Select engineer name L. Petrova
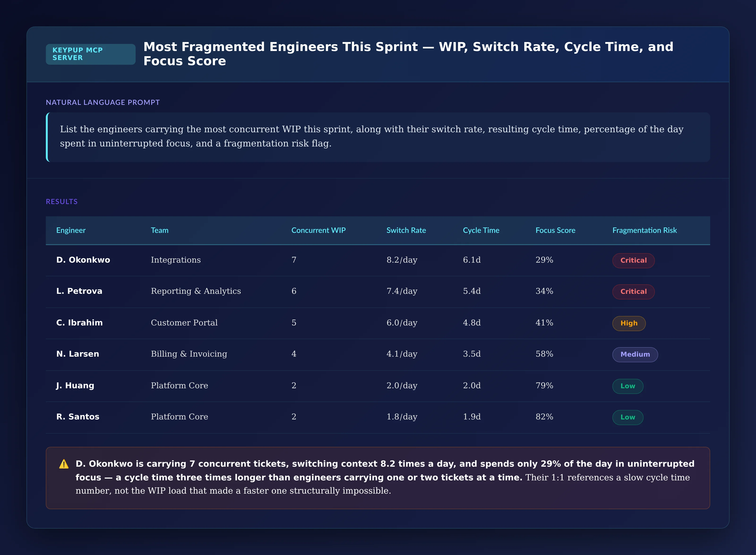Image resolution: width=756 pixels, height=555 pixels. [x=79, y=291]
